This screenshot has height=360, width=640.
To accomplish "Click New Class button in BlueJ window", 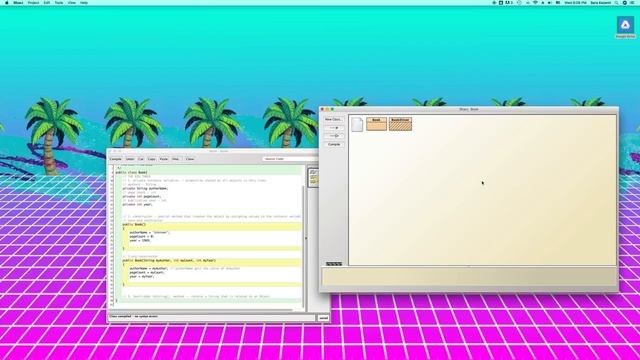I will click(333, 120).
